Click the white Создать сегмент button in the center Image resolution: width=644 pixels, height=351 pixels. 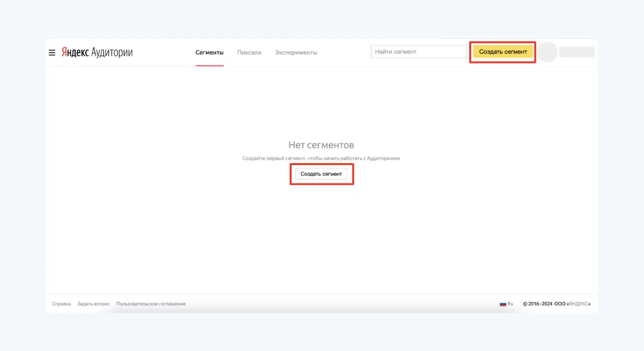point(321,174)
